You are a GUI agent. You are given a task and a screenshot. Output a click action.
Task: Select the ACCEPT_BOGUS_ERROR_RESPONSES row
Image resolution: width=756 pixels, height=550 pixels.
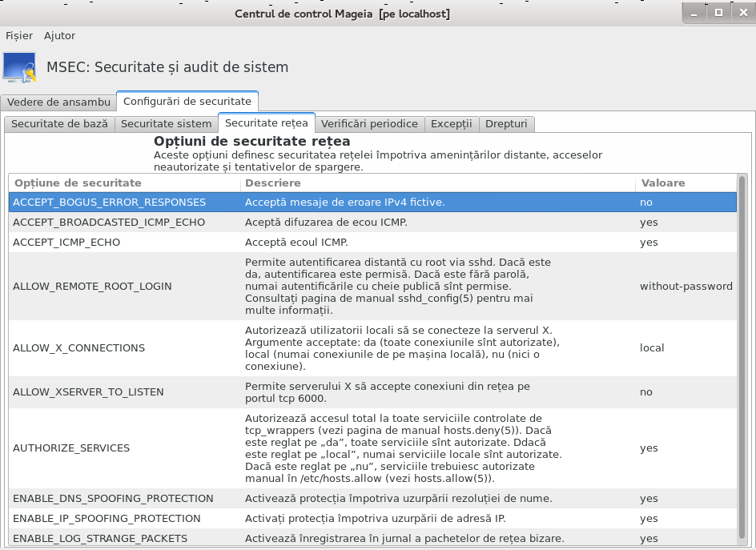click(x=372, y=203)
